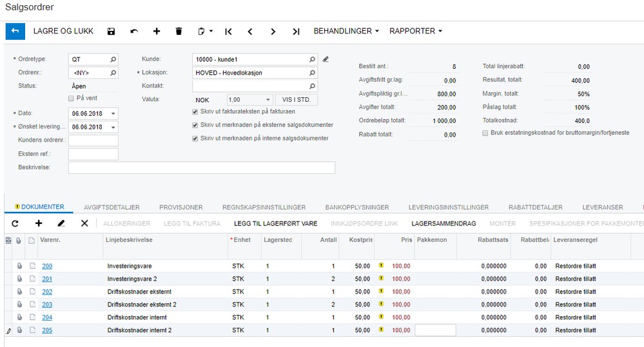Go to the previous record
Viewport: 644px width, 347px height.
[250, 31]
